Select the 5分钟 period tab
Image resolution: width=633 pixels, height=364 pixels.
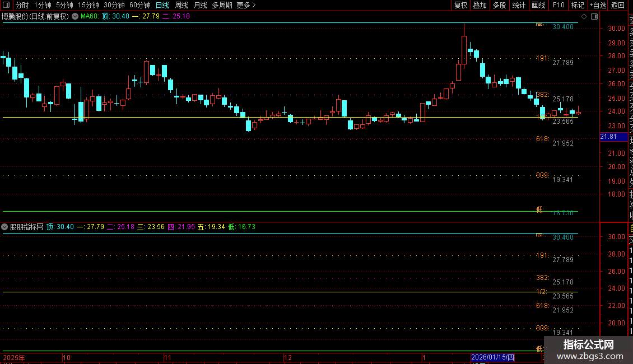click(64, 5)
